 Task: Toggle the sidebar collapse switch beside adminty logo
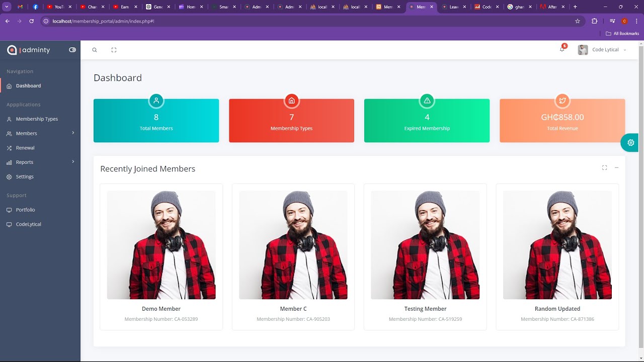point(72,50)
